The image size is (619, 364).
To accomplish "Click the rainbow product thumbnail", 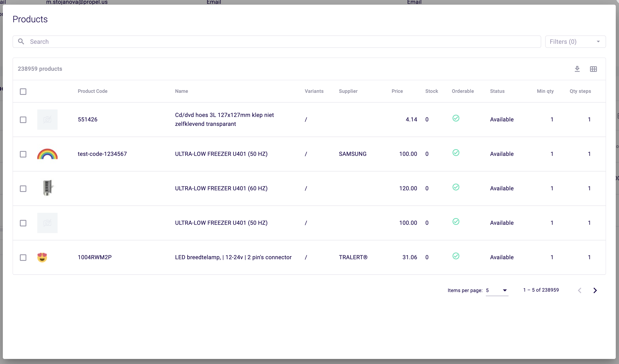I will click(47, 154).
